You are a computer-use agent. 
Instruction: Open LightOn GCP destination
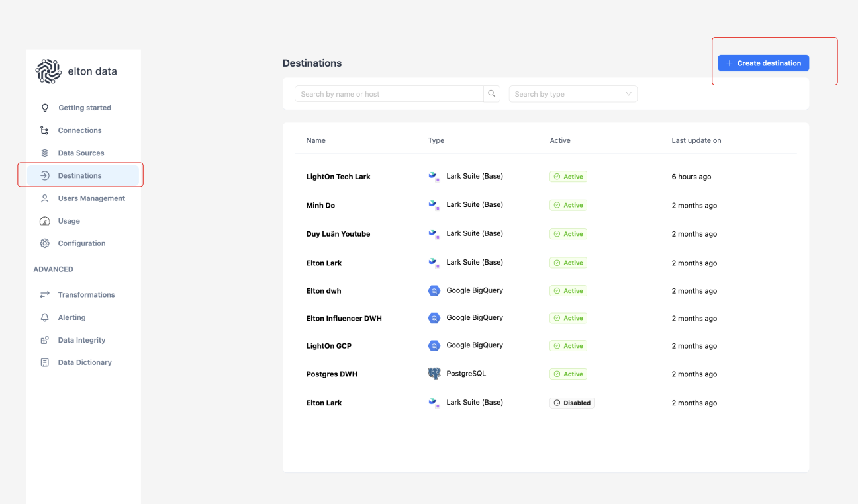[x=329, y=346]
